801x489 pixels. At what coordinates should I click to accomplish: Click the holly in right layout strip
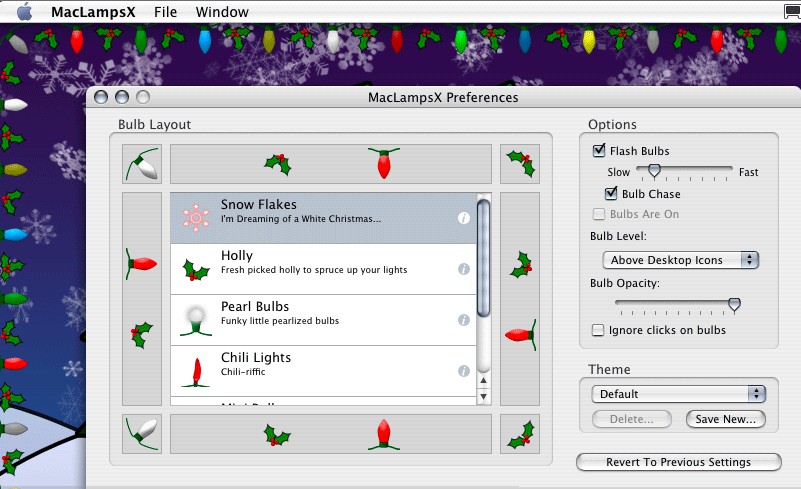(x=521, y=265)
